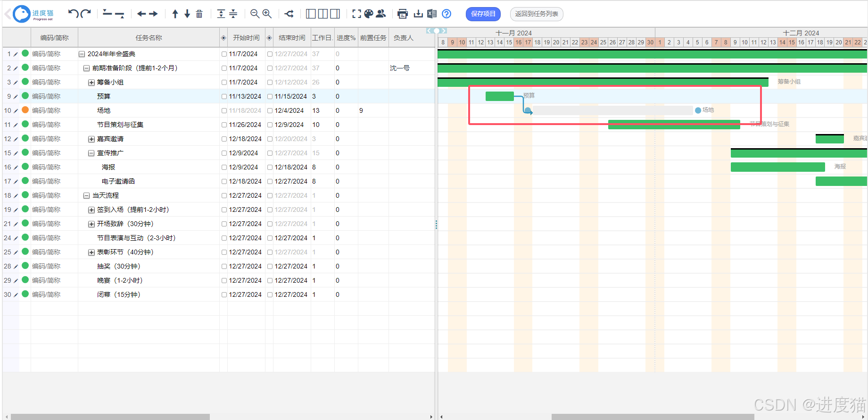Collapse the 宣传推广 group
Image resolution: width=868 pixels, height=420 pixels.
pyautogui.click(x=91, y=153)
